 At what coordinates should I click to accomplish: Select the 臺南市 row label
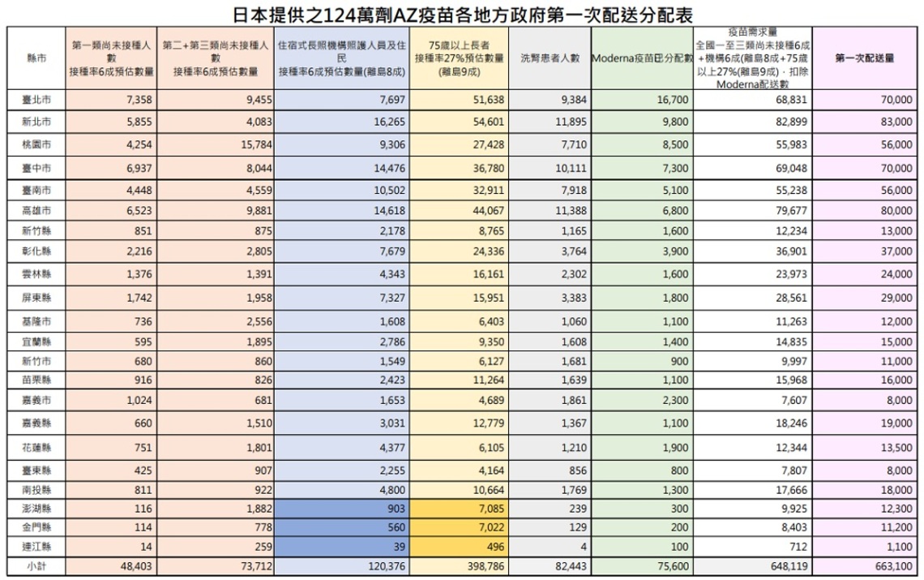[x=36, y=190]
